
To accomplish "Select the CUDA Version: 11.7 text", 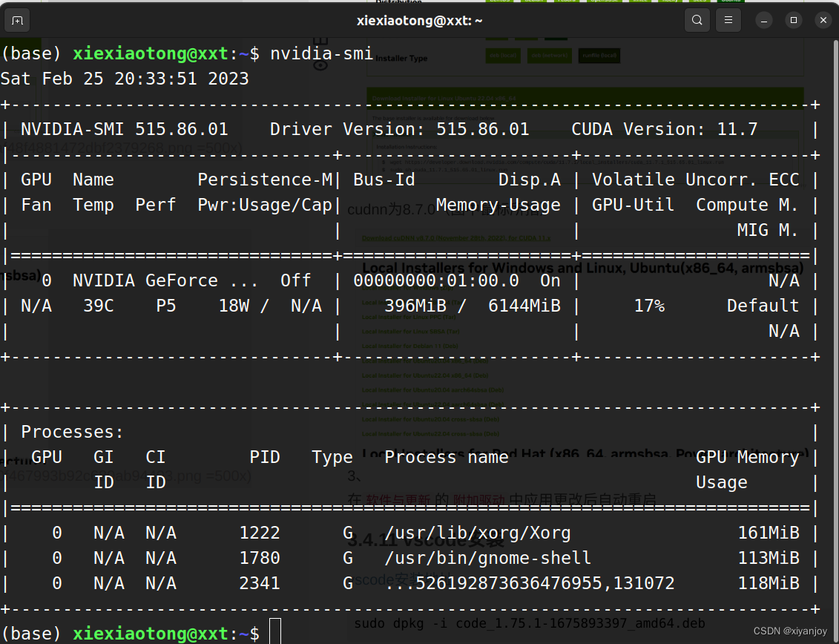I will click(x=665, y=129).
